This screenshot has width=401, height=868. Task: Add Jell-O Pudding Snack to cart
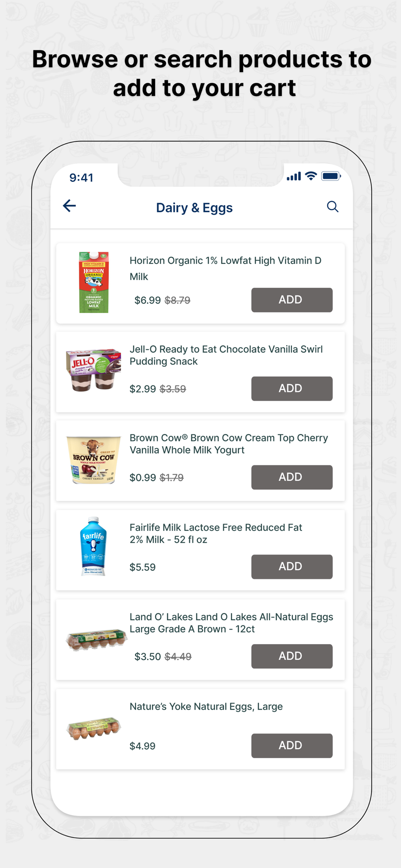[x=292, y=388]
